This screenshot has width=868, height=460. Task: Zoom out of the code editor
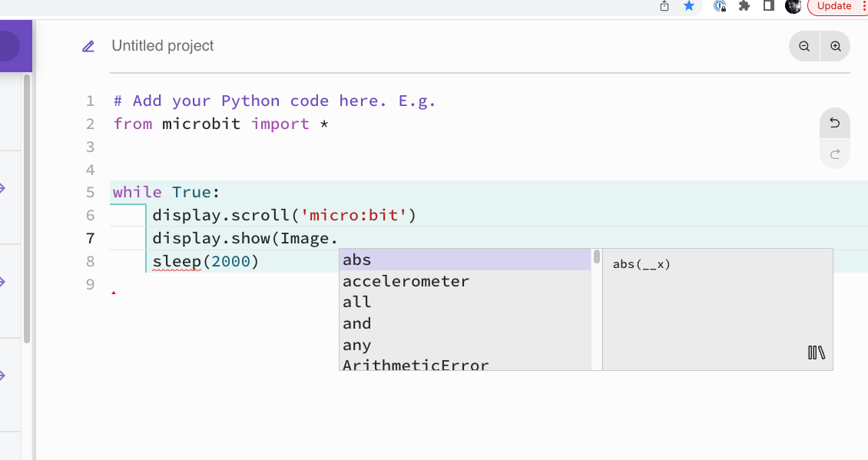pyautogui.click(x=804, y=46)
